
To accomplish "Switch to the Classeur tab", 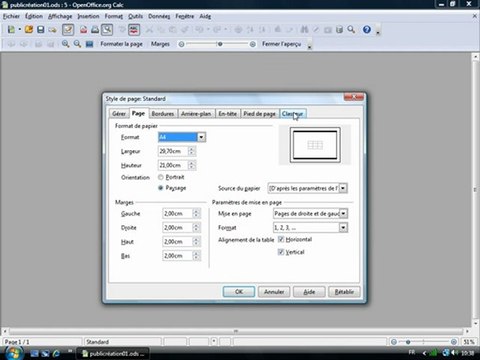I will (293, 114).
